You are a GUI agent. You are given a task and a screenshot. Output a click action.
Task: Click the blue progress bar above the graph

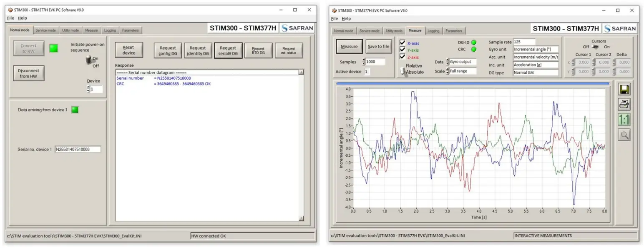tap(473, 83)
